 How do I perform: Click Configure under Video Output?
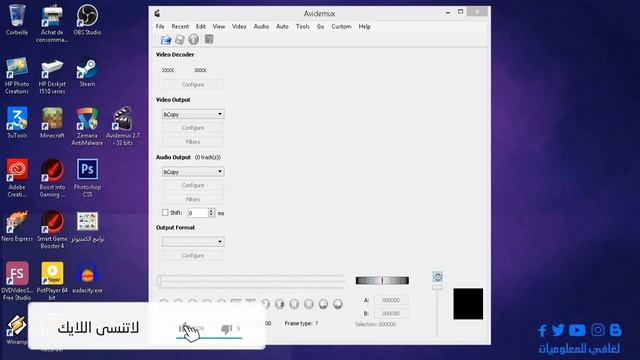(x=193, y=128)
